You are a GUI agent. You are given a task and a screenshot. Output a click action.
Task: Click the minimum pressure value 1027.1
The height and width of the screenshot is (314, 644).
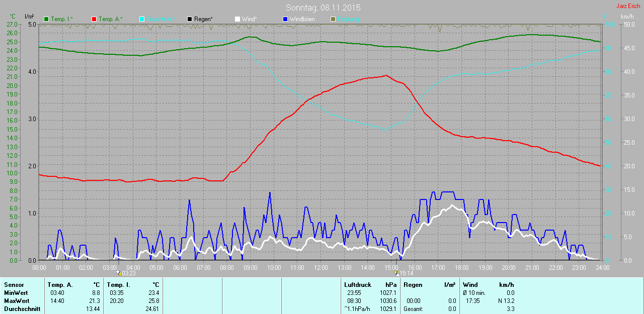tap(388, 293)
